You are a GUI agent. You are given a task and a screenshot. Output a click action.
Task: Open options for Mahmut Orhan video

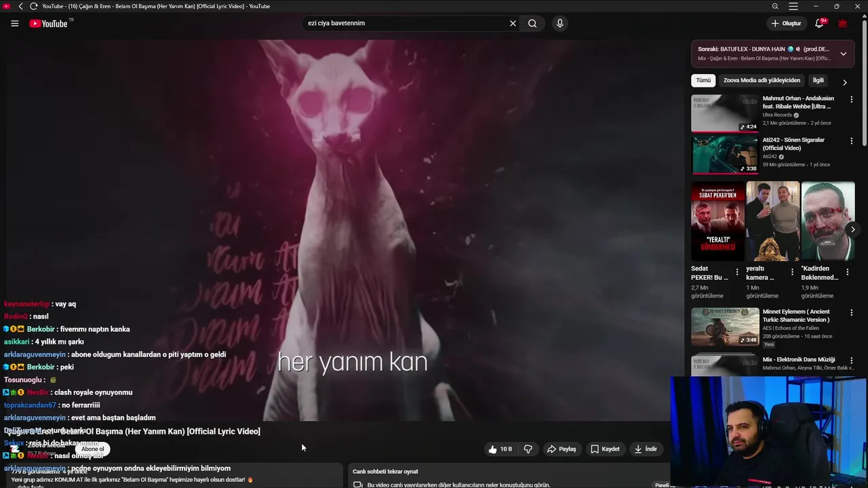(851, 99)
